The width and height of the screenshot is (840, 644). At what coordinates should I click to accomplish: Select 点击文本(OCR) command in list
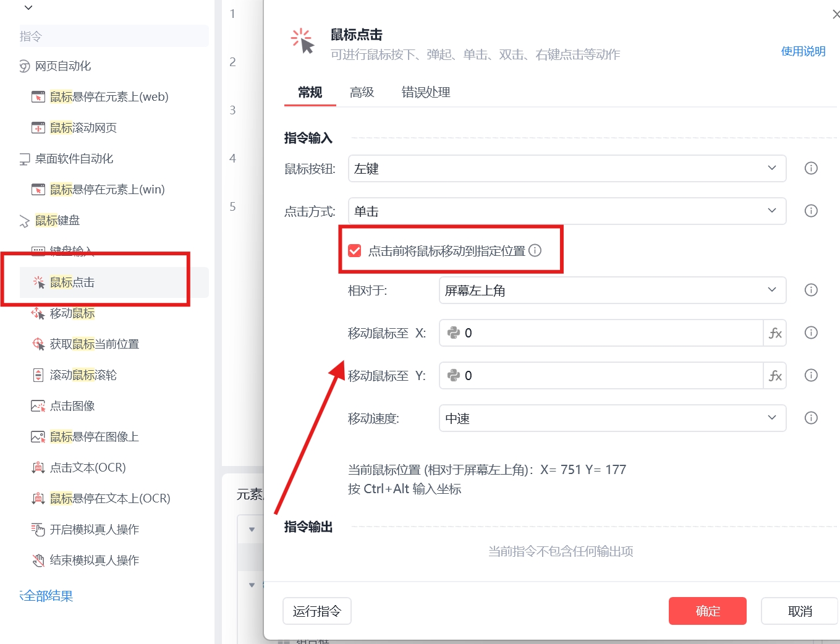pos(87,468)
